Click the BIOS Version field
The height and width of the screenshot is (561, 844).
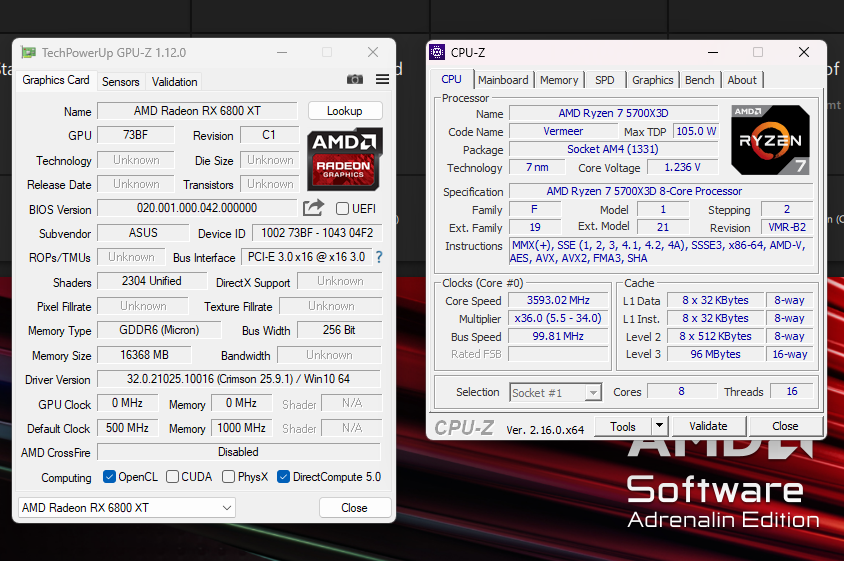click(197, 208)
